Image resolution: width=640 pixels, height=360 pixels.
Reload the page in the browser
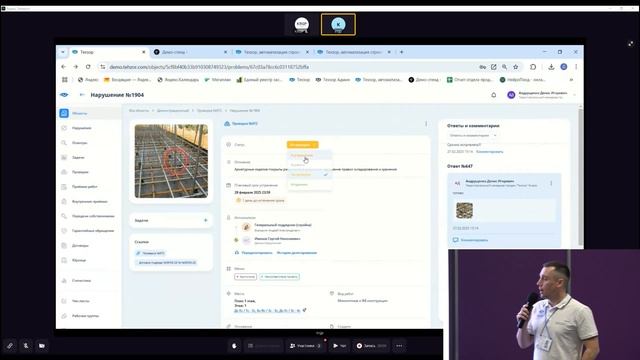coord(88,67)
